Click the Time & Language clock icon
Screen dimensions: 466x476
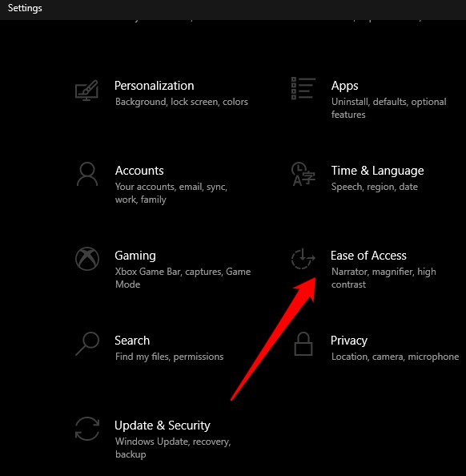[303, 174]
